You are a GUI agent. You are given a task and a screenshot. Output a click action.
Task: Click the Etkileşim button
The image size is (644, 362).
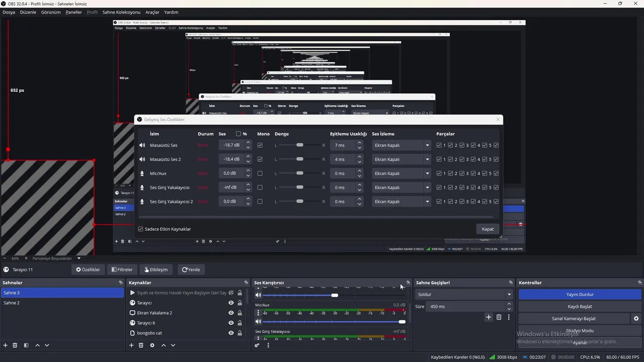[156, 269]
